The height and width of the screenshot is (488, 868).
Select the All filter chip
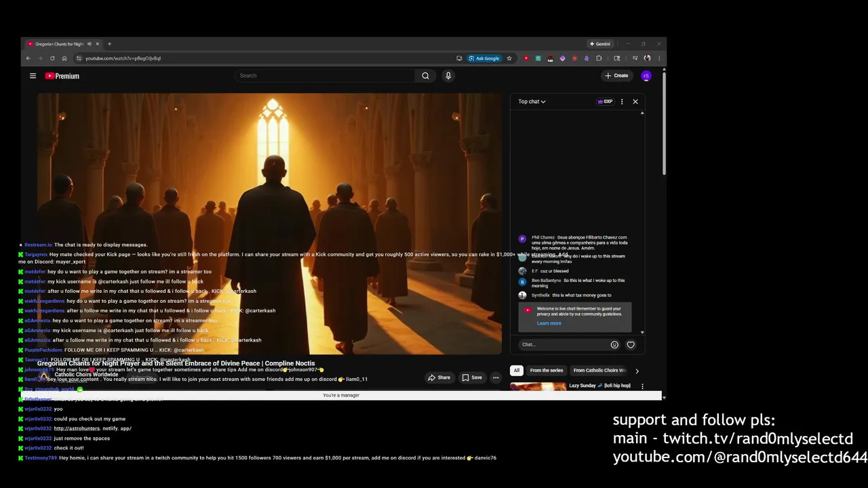516,371
